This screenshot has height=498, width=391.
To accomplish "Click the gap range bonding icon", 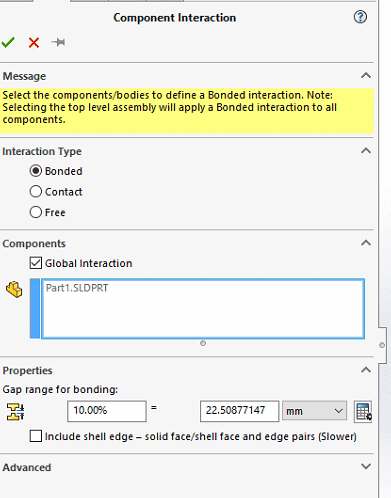I will [15, 411].
